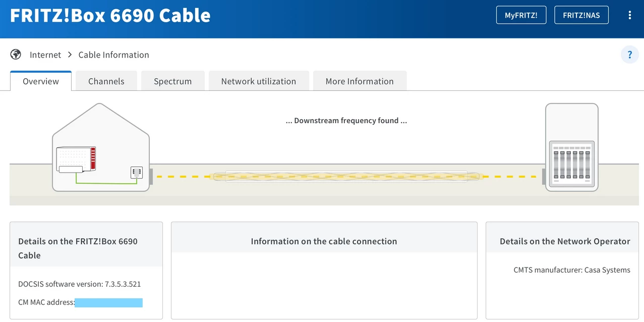Click the CMTS server rack illustration
The height and width of the screenshot is (322, 644).
[571, 161]
